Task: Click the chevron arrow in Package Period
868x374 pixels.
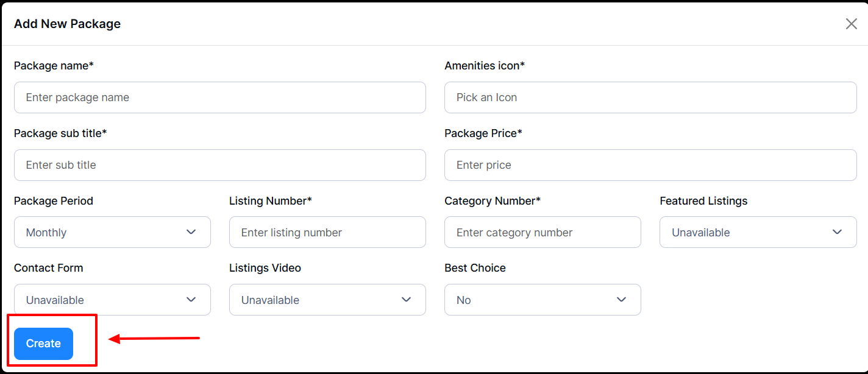Action: click(191, 232)
